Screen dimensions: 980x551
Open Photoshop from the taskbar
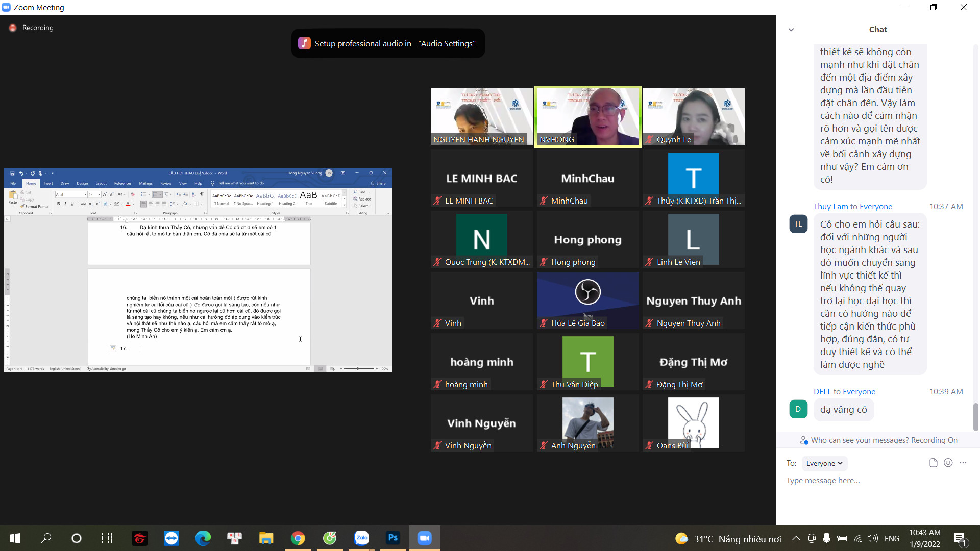coord(393,538)
